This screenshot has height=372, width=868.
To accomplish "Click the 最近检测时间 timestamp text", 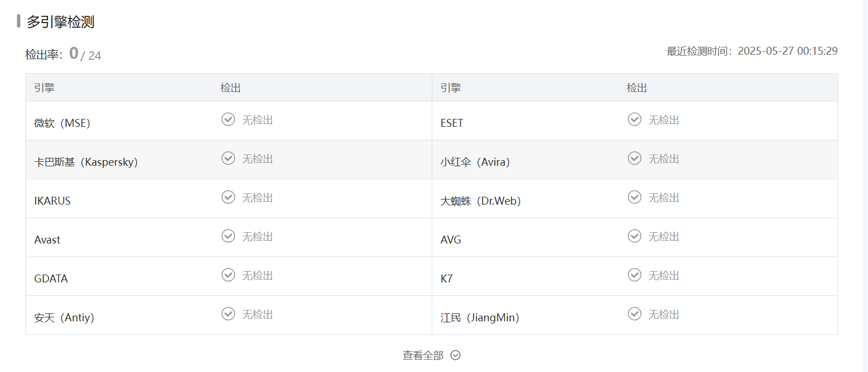I will 752,51.
